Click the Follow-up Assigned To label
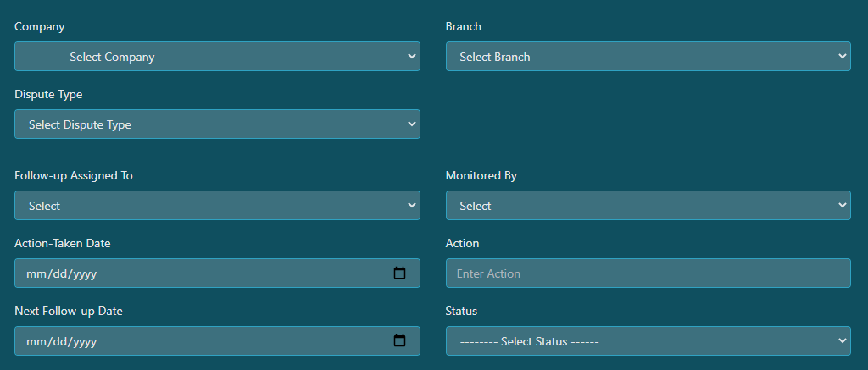Screen dimensions: 868x370 pyautogui.click(x=74, y=176)
